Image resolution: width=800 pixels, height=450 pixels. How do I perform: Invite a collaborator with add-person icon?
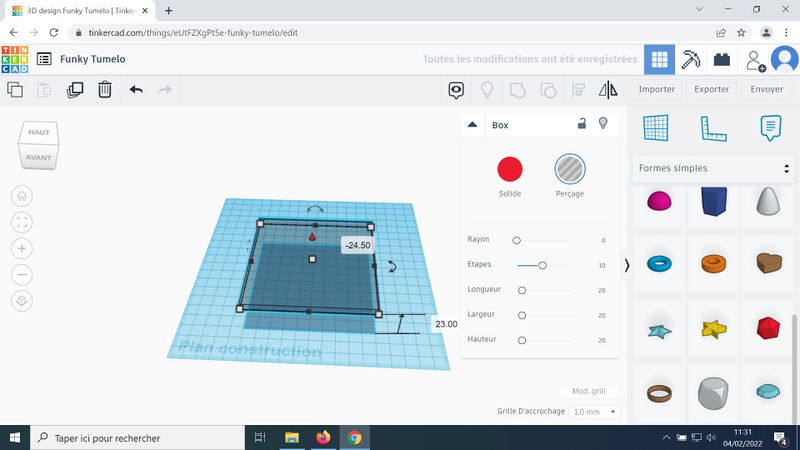point(755,60)
